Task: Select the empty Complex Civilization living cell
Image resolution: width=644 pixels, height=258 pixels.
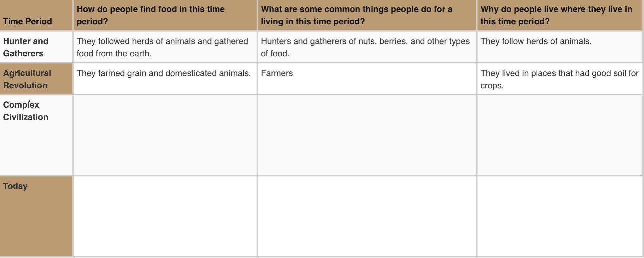Action: (x=367, y=135)
